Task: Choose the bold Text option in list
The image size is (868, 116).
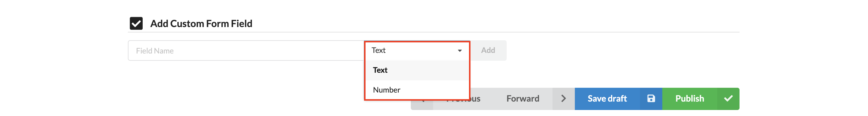Action: point(380,70)
